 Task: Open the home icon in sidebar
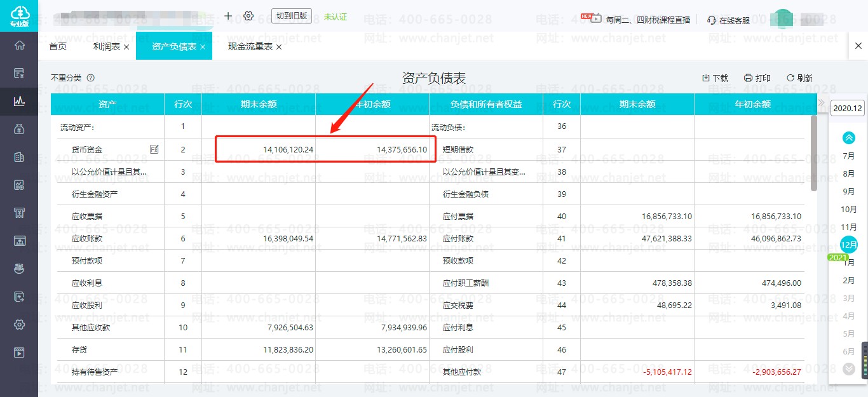click(x=19, y=45)
